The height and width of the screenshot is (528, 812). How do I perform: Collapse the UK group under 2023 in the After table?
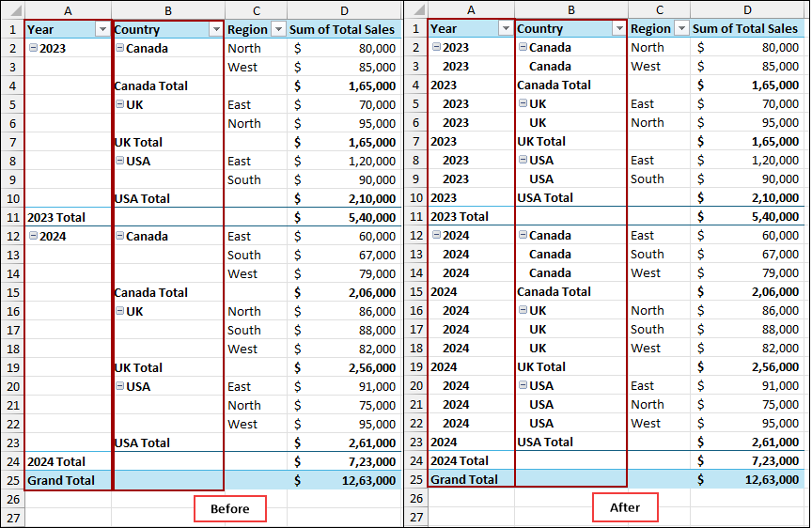click(x=523, y=103)
